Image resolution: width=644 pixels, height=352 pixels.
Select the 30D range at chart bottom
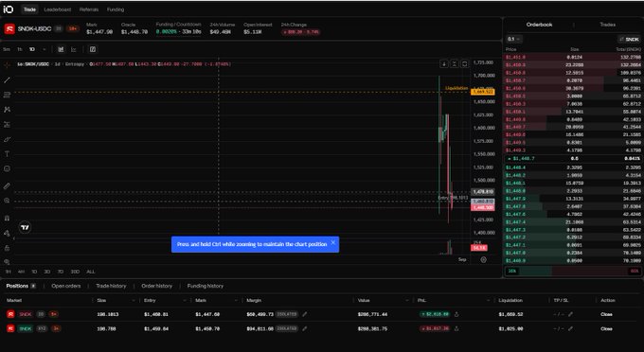[75, 272]
